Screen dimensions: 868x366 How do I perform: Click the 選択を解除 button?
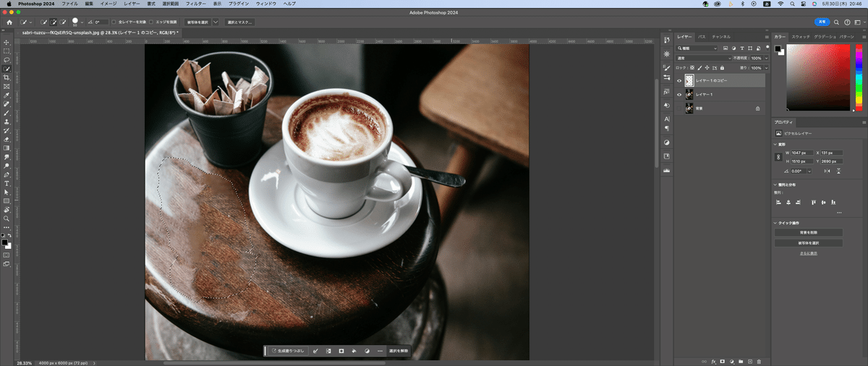point(399,351)
